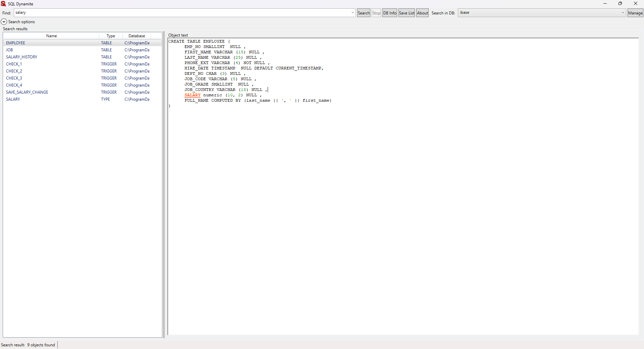Image resolution: width=644 pixels, height=349 pixels.
Task: Click the Search button
Action: pyautogui.click(x=364, y=13)
